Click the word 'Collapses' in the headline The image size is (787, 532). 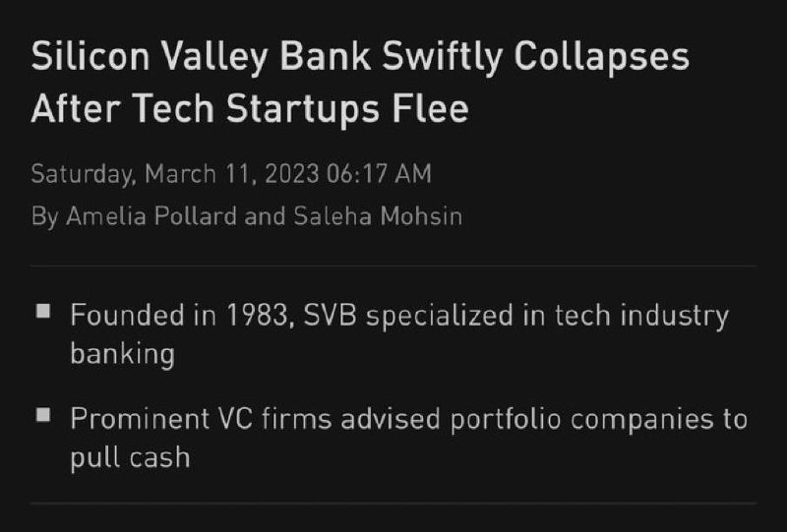point(601,57)
